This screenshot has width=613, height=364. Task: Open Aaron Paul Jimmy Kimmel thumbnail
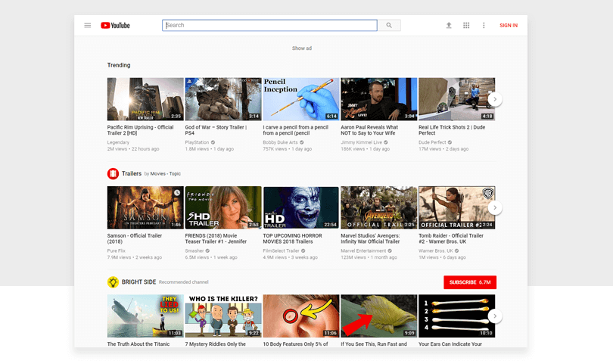click(x=379, y=99)
